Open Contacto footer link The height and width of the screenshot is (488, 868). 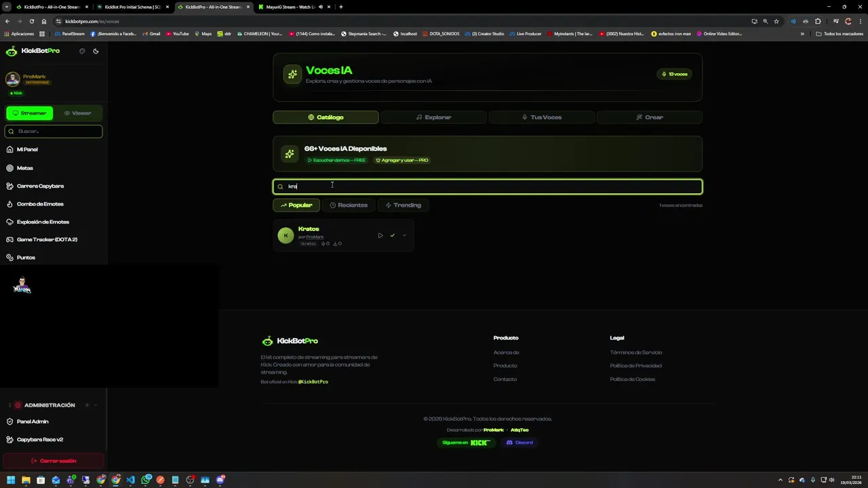pos(505,380)
